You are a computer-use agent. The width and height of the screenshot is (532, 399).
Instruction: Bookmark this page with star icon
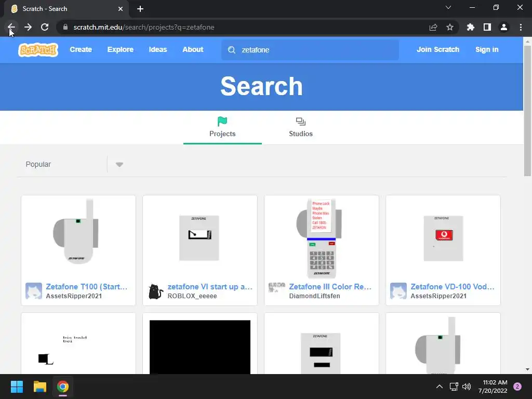[x=450, y=27]
